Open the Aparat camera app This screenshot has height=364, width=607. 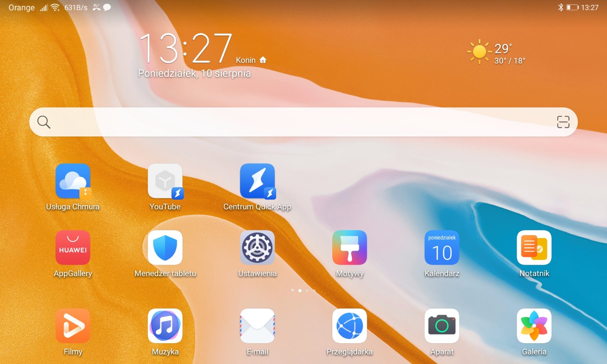coord(442,326)
